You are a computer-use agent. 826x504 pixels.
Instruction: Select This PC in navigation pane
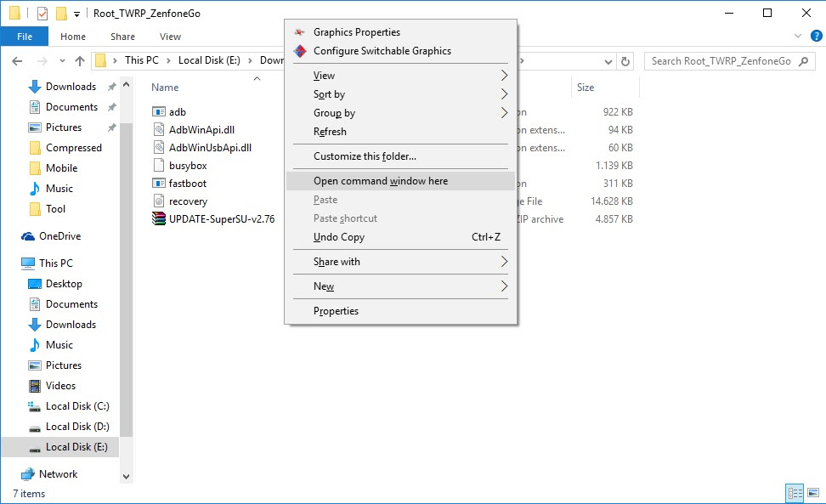pos(55,263)
